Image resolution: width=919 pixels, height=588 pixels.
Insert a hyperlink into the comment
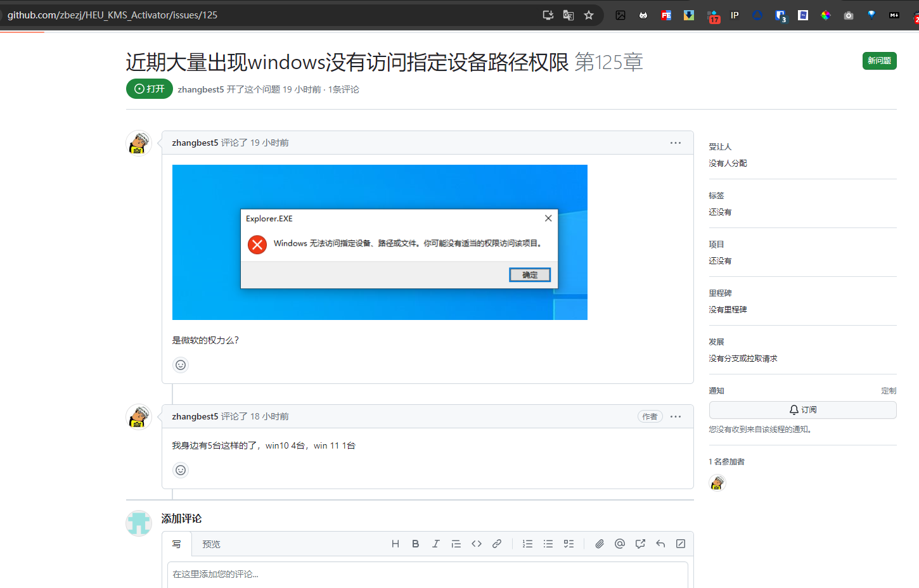[497, 544]
